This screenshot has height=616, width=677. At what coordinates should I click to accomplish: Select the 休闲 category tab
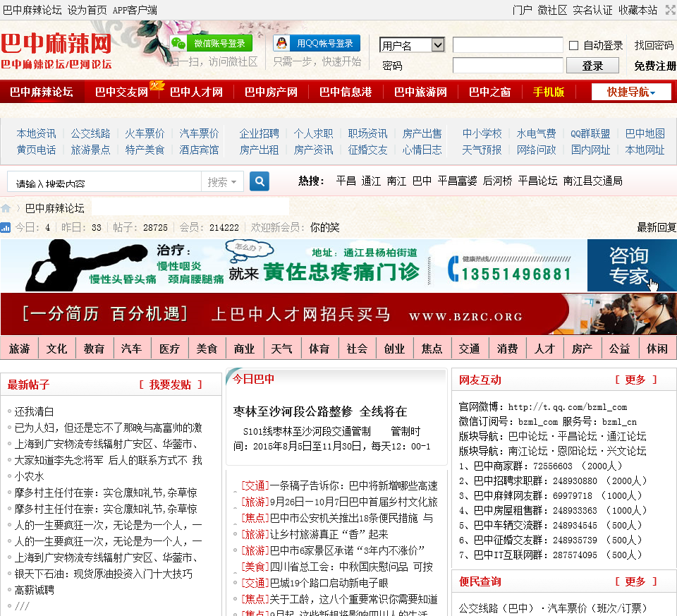(x=657, y=349)
